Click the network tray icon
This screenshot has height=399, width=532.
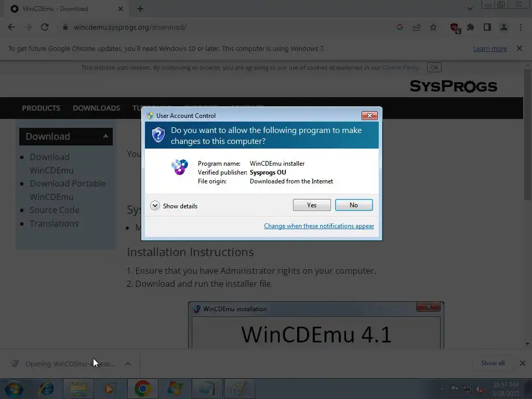(467, 389)
